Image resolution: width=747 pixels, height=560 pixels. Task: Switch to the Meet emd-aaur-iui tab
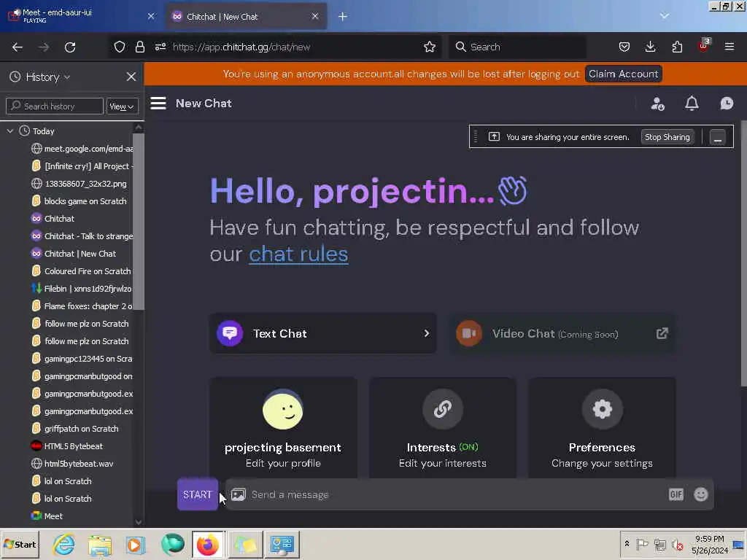(x=81, y=16)
